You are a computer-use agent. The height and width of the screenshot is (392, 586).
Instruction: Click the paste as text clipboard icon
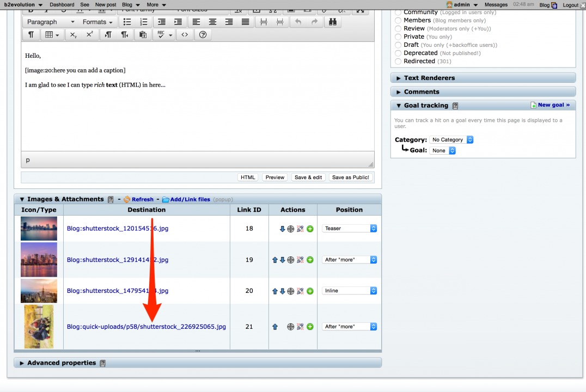tap(143, 35)
